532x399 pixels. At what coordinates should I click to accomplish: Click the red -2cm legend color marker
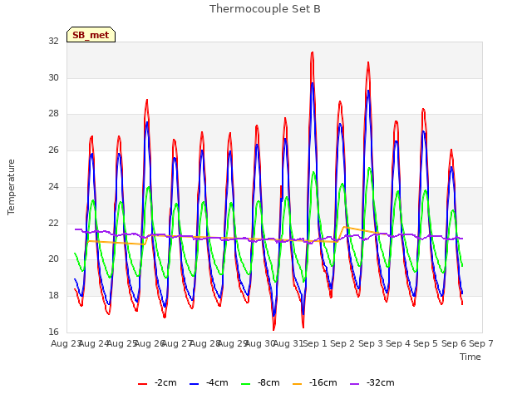142,384
